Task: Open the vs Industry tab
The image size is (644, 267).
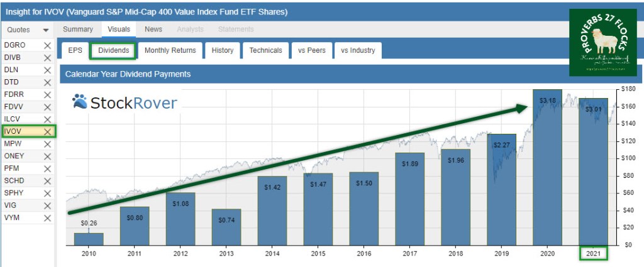Action: click(x=358, y=50)
